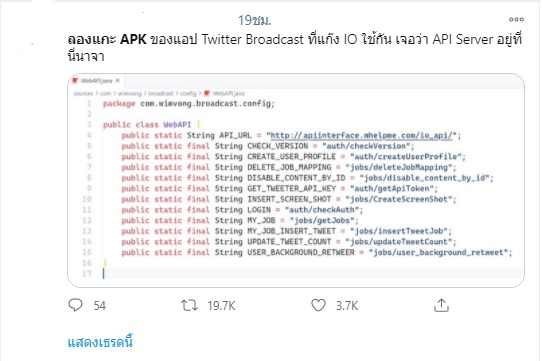The height and width of the screenshot is (361, 542).
Task: Open the share upload arrow icon
Action: click(x=441, y=305)
